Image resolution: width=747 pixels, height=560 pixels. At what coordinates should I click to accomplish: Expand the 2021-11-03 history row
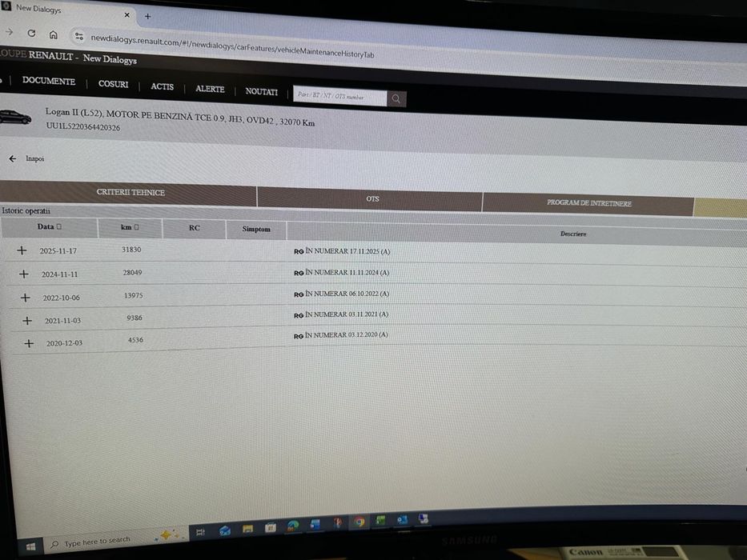coord(27,321)
